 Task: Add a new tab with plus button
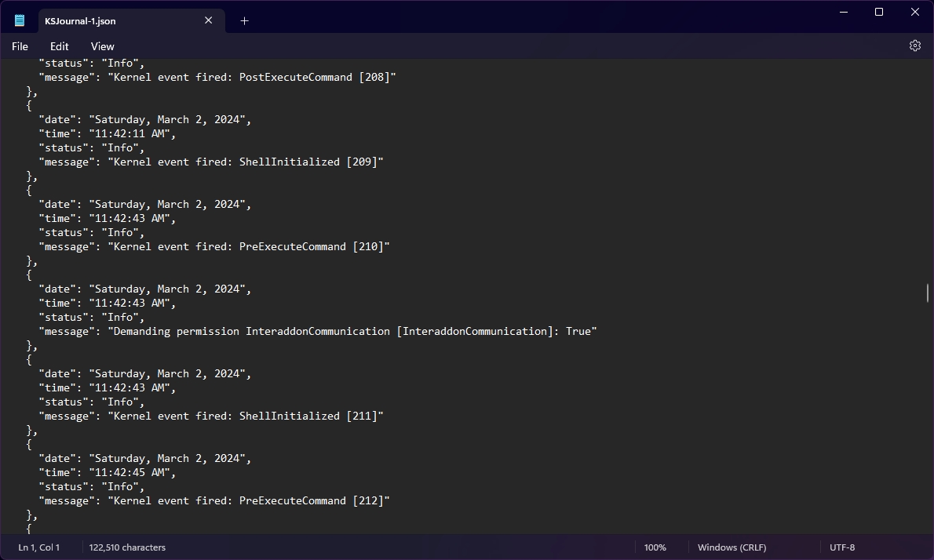pyautogui.click(x=244, y=21)
